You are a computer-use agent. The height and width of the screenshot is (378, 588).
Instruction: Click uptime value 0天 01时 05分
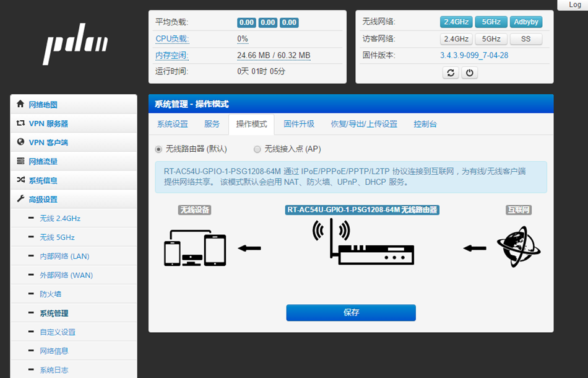point(261,71)
